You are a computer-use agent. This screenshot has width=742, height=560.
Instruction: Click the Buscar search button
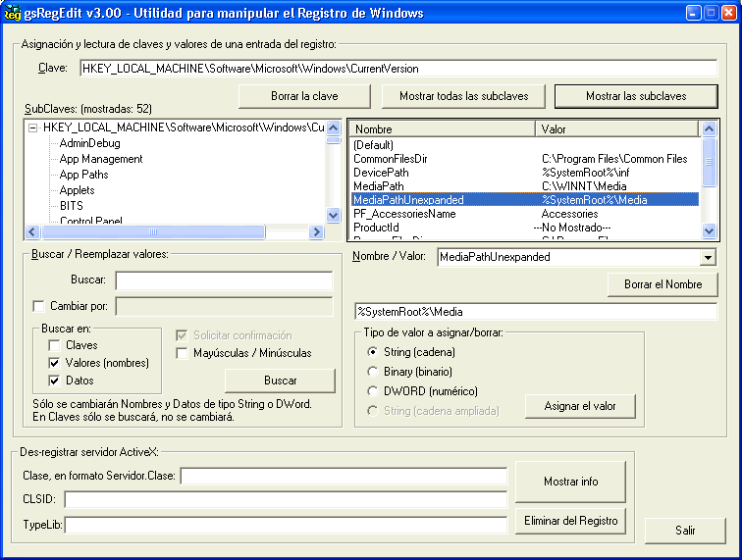tap(280, 381)
